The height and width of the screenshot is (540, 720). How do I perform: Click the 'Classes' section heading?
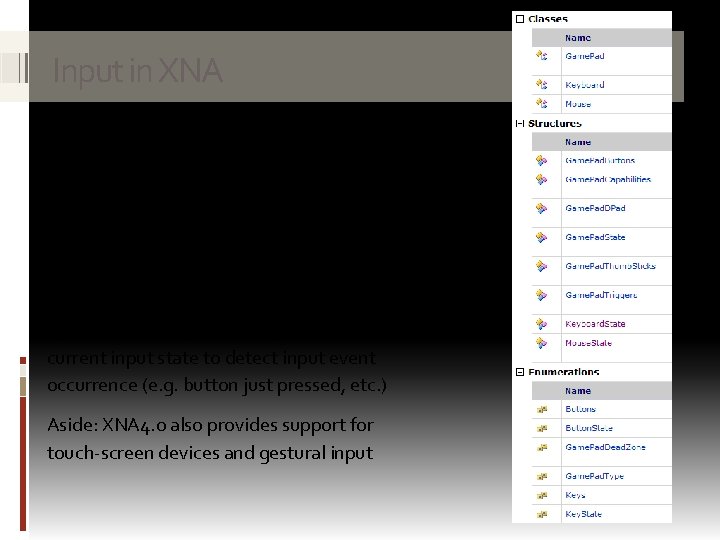[x=548, y=19]
